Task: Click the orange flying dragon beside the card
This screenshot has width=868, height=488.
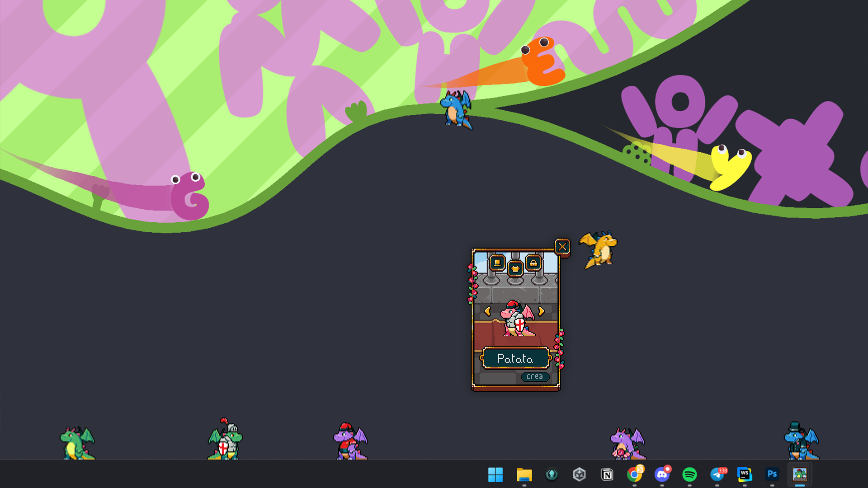Action: click(599, 250)
